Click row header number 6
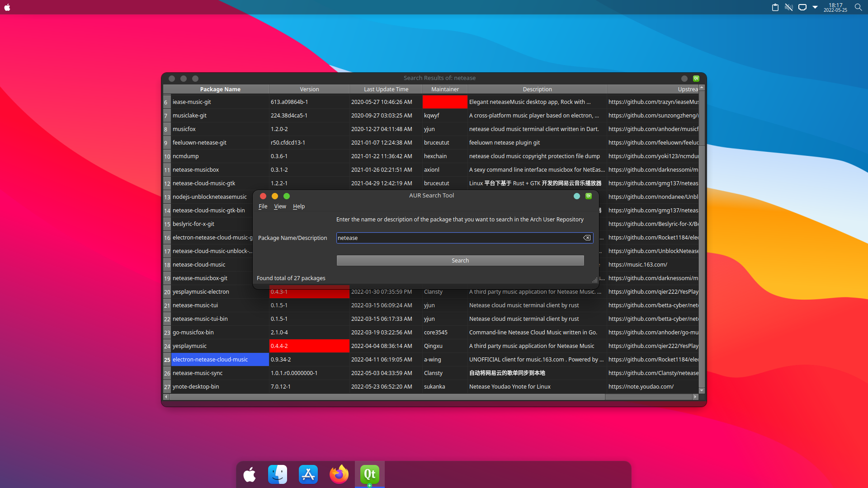Image resolution: width=868 pixels, height=488 pixels. [167, 102]
